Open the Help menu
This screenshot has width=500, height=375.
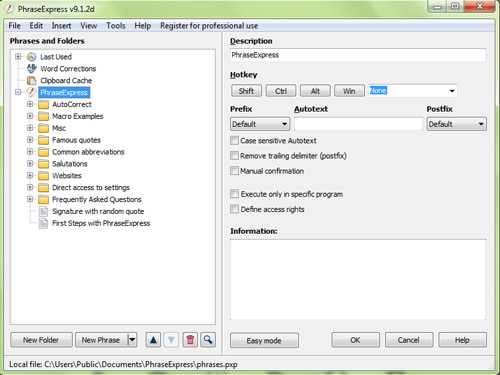[x=143, y=26]
